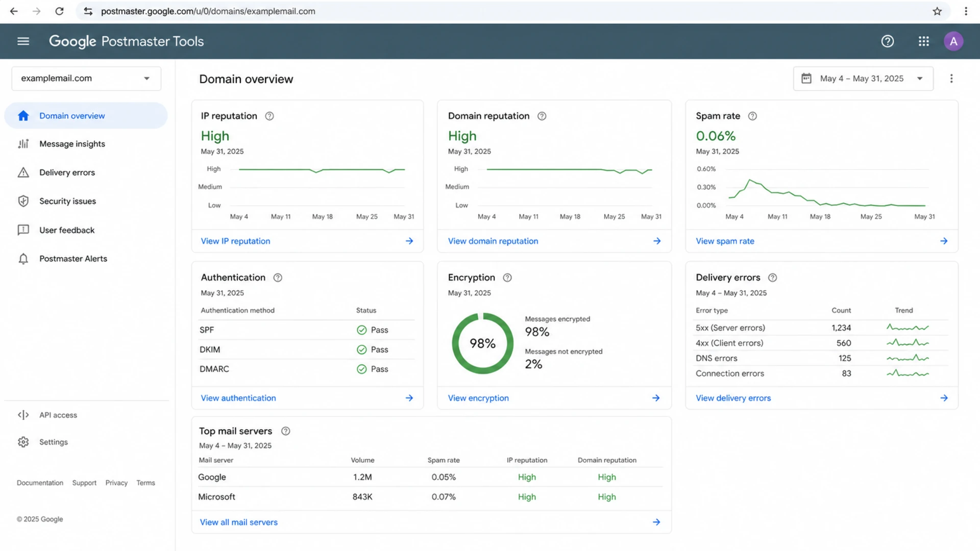Open the May 4 – May 31 date range

point(863,79)
